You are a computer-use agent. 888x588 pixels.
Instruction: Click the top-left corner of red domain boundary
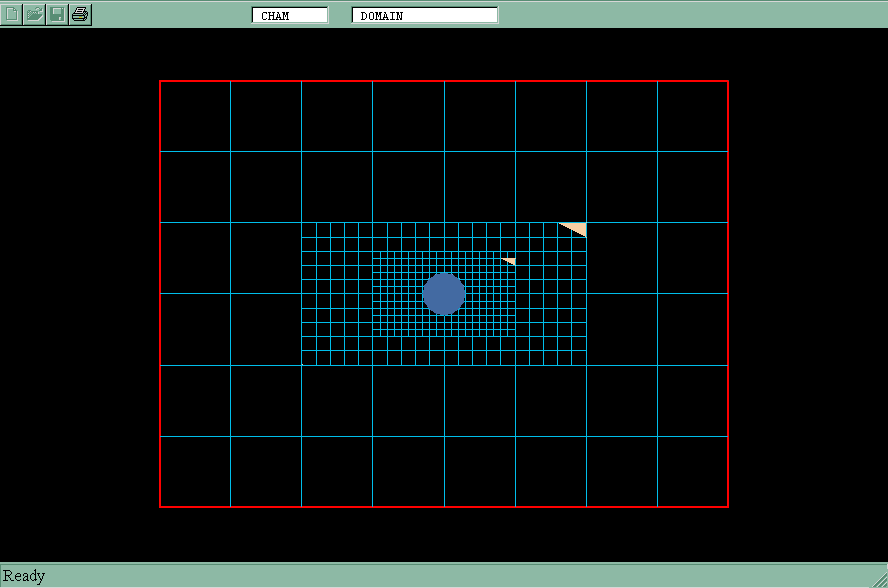[x=160, y=81]
